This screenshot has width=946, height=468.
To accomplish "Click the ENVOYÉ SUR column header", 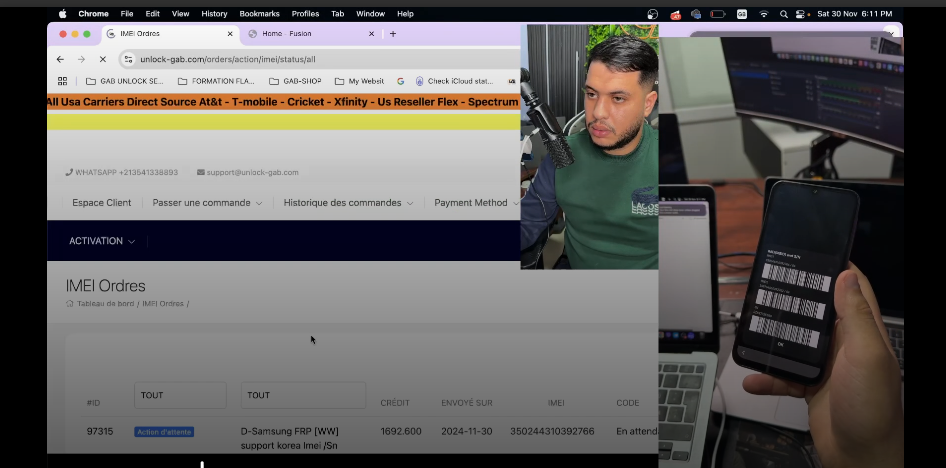I will (466, 403).
